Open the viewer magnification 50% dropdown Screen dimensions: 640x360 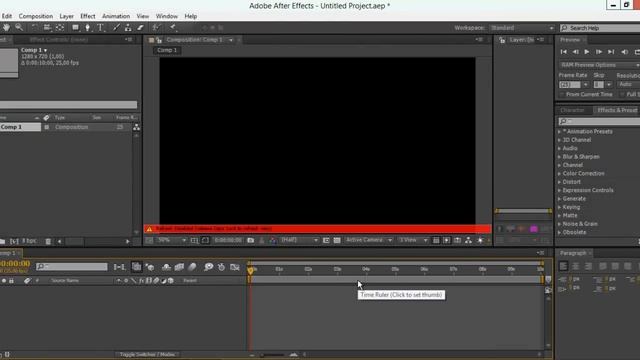[x=172, y=240]
